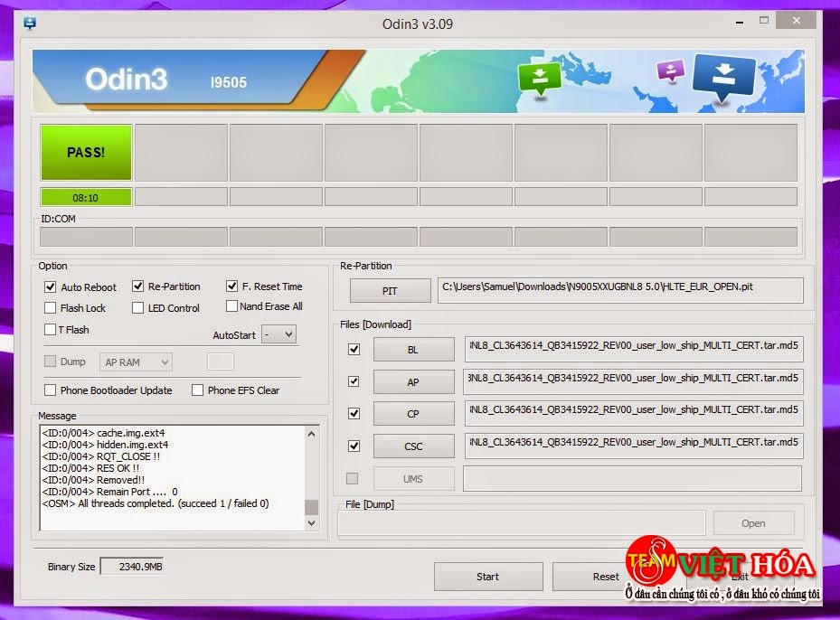Click the PIT file path field

(x=620, y=291)
